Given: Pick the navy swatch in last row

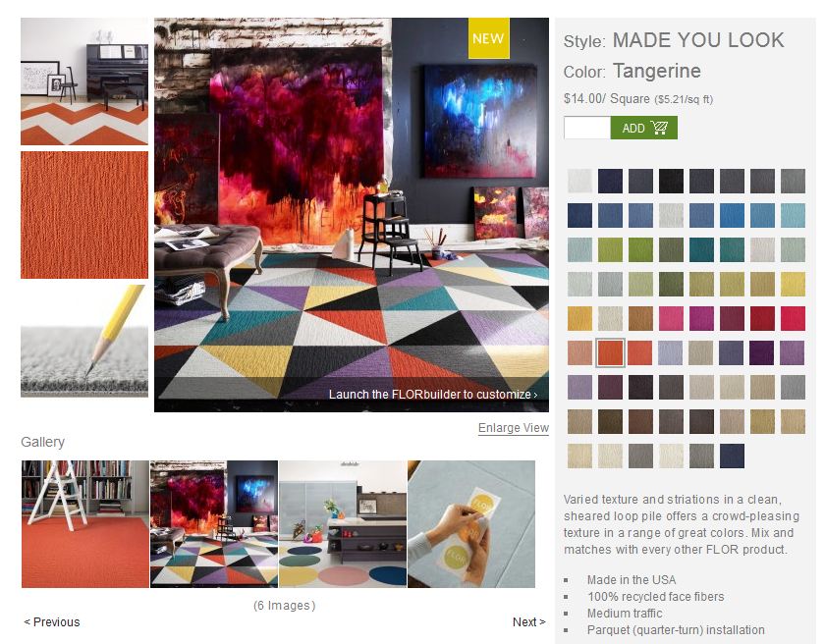Looking at the screenshot, I should tap(732, 456).
